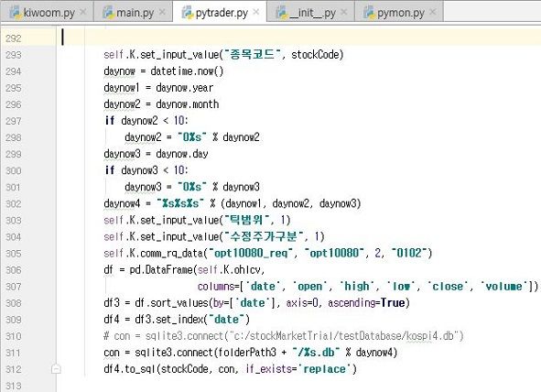Click 'folderPath3' on line 311
This screenshot has width=541, height=392.
(246, 353)
